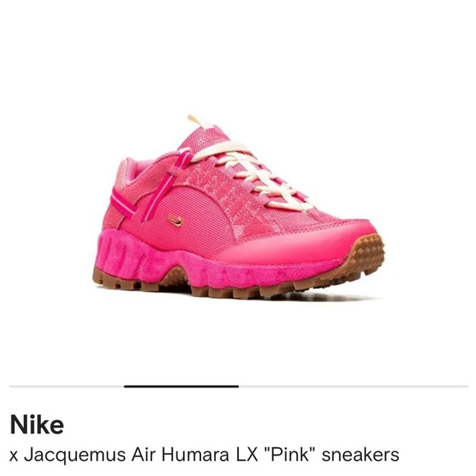Screen dimensions: 476x476
Task: Click the pink striped heel strap
Action: tap(123, 203)
